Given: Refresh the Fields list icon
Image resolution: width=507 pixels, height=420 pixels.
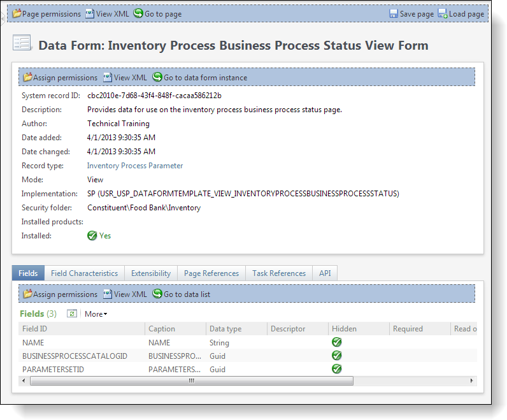Looking at the screenshot, I should [x=72, y=314].
